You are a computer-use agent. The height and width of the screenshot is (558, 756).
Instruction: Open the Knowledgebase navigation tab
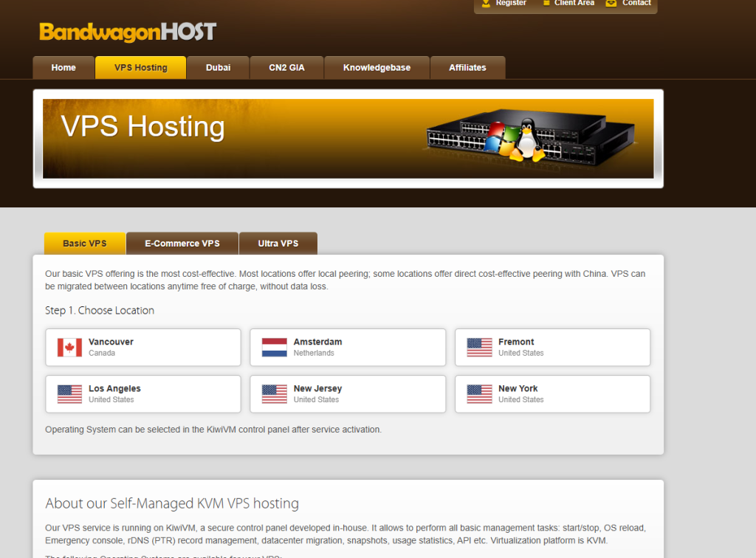coord(377,67)
